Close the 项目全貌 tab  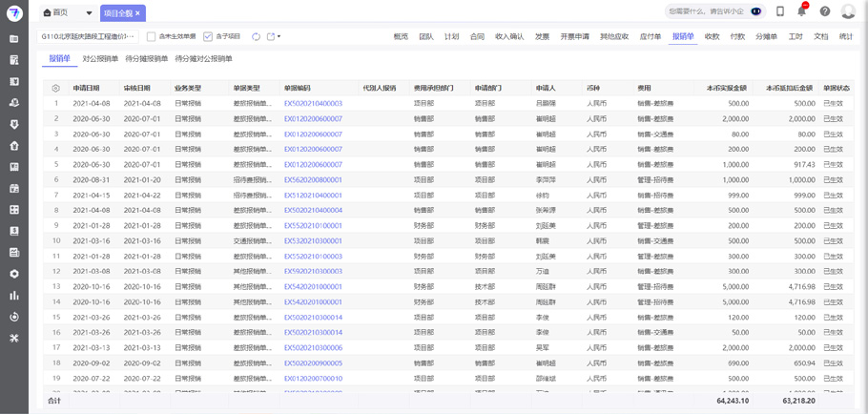point(137,13)
